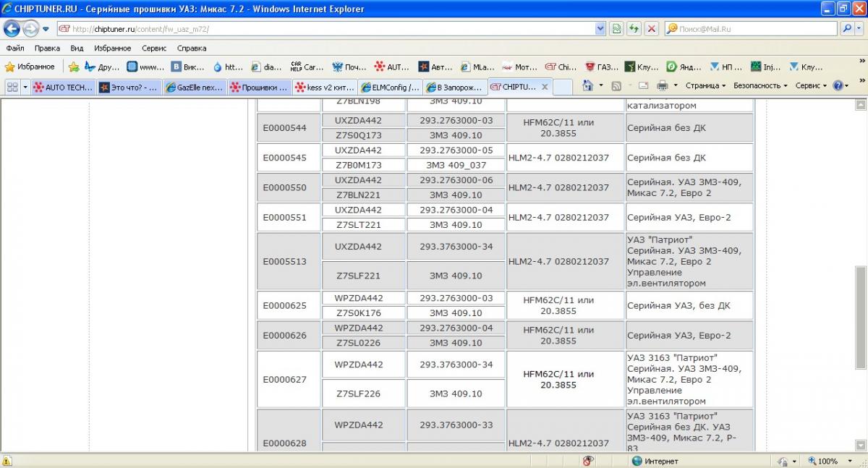Click the Quick Tabs grid icon
868x468 pixels.
(x=12, y=87)
